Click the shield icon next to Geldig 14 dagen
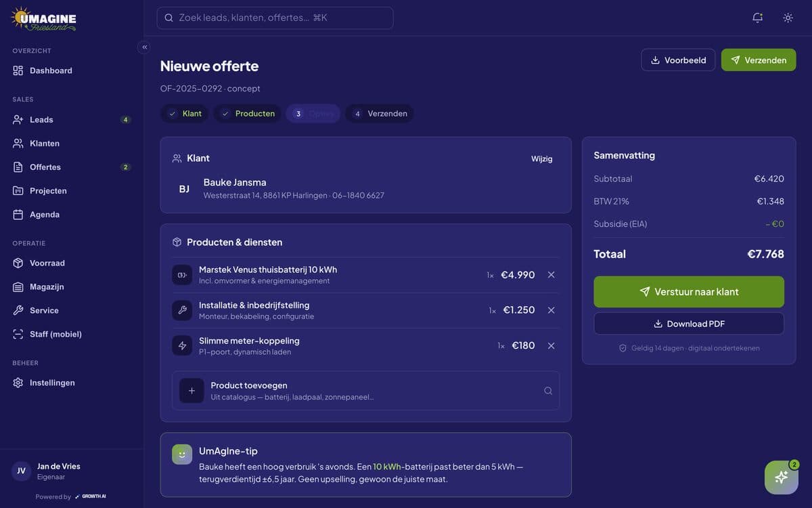 click(623, 348)
